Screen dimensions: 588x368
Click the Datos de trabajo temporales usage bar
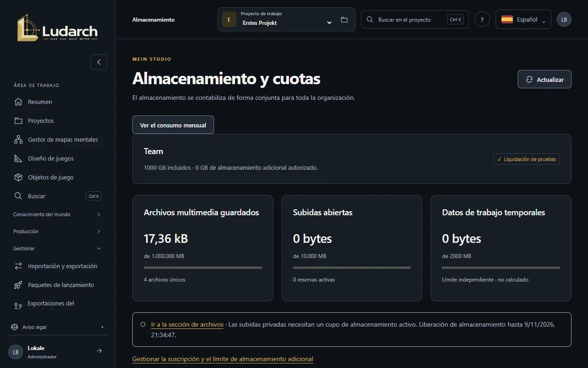(x=501, y=267)
